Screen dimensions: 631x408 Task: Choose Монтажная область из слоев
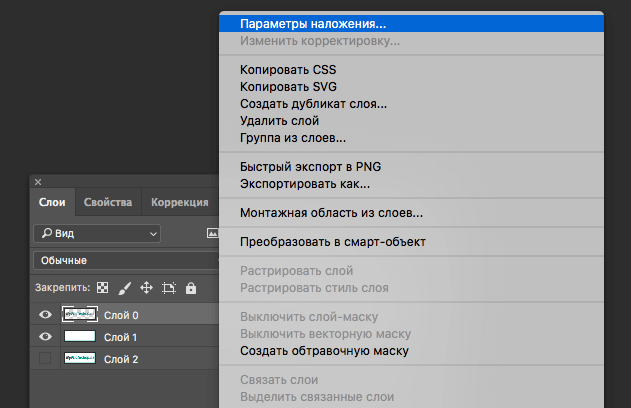411,213
